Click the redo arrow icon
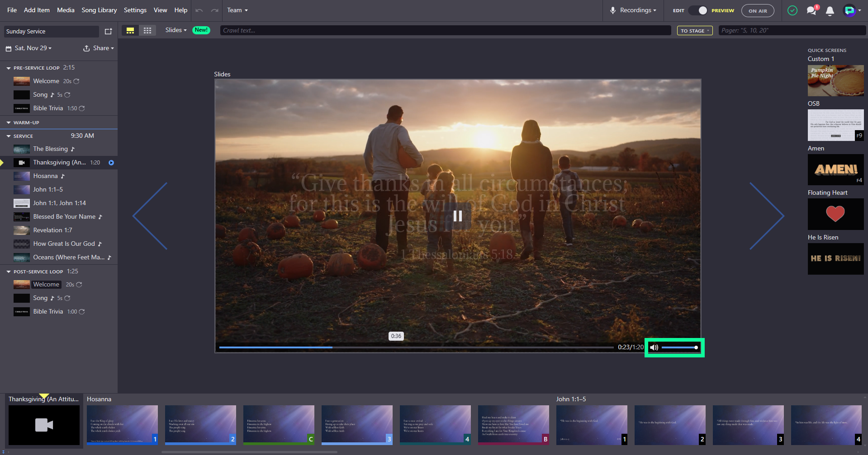This screenshot has width=868, height=455. (215, 10)
